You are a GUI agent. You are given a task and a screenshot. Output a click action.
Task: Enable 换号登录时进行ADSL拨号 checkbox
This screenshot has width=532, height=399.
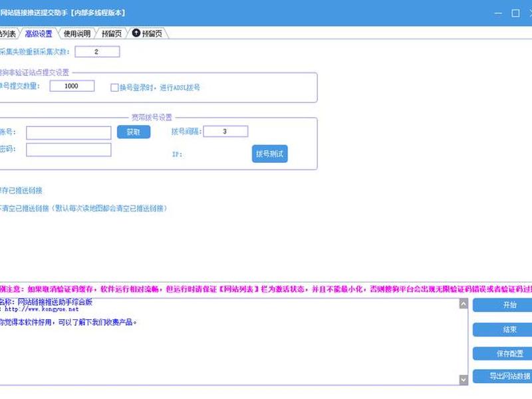pyautogui.click(x=114, y=88)
